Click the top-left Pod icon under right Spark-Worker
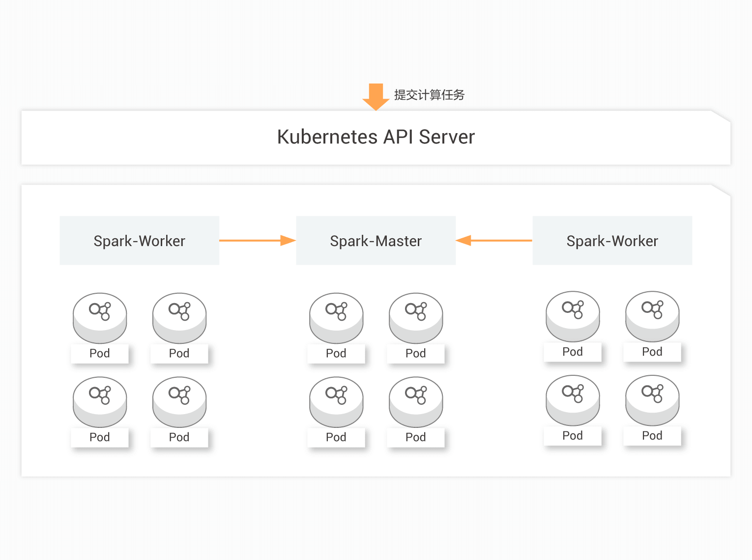This screenshot has width=752, height=560. click(x=573, y=316)
